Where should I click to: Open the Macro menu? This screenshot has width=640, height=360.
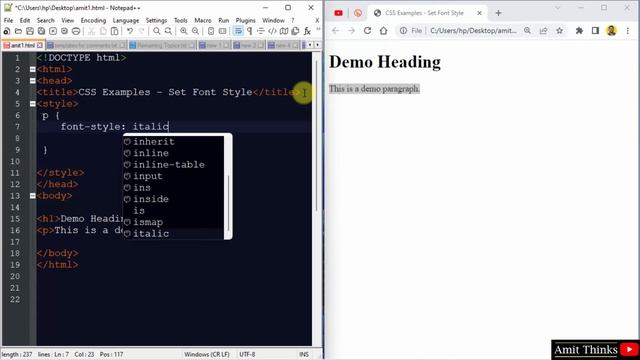click(202, 20)
